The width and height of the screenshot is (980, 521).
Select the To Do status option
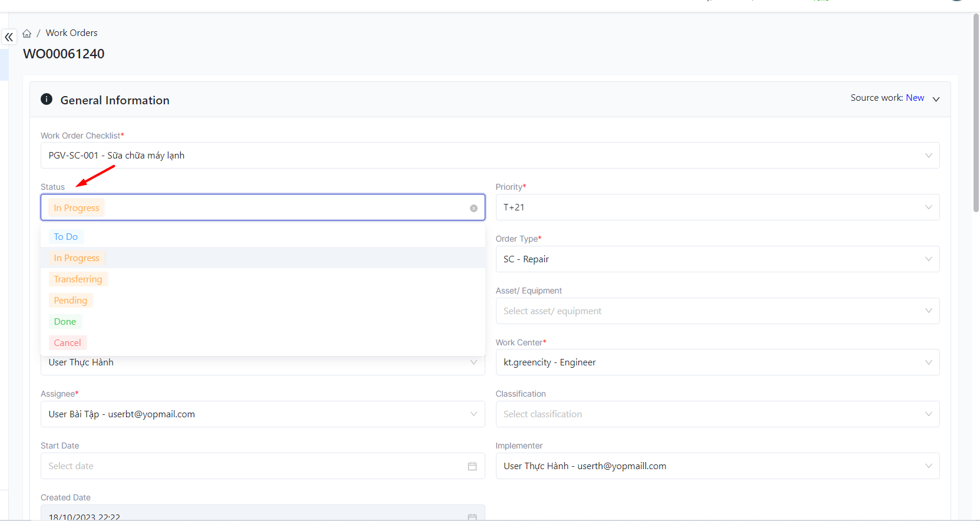(x=66, y=237)
